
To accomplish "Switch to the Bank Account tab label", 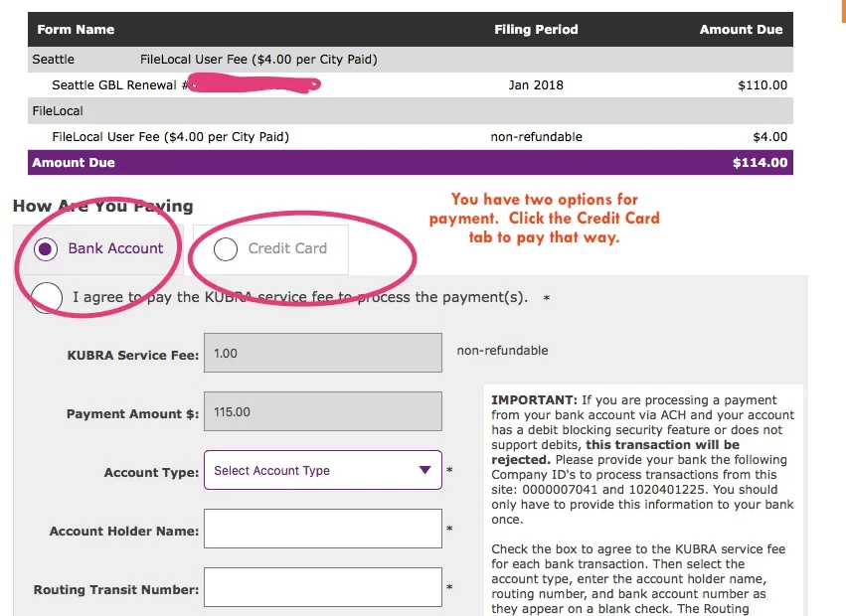I will click(115, 248).
